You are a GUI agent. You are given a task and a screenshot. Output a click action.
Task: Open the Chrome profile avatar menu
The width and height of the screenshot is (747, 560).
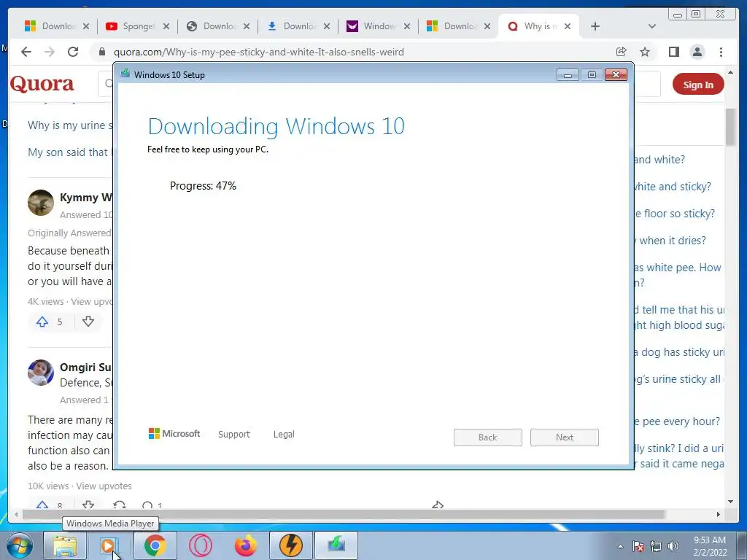697,52
